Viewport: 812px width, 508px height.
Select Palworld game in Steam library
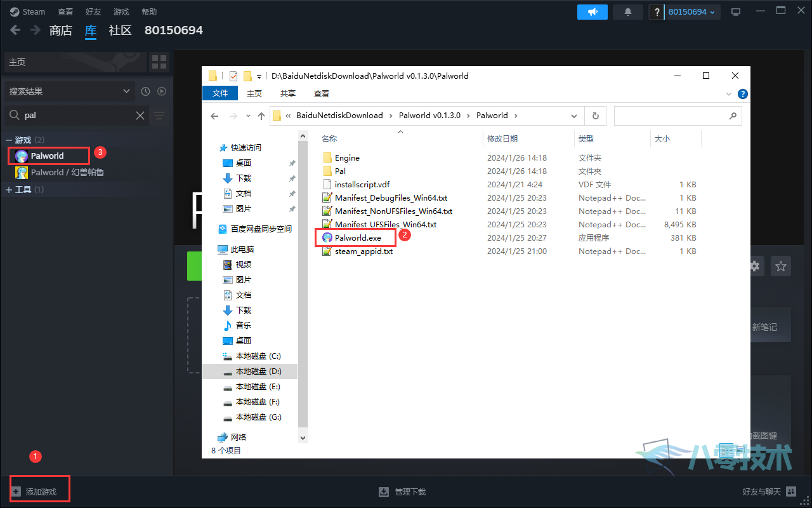click(49, 156)
